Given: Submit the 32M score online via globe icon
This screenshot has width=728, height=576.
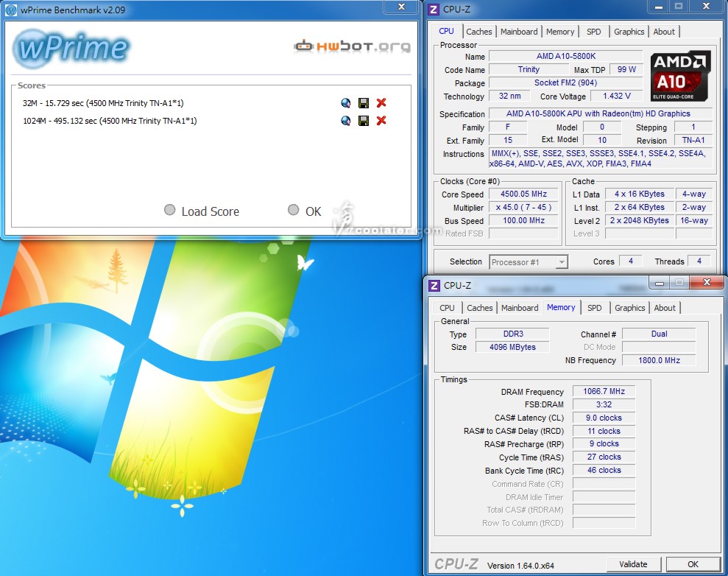Looking at the screenshot, I should (345, 103).
